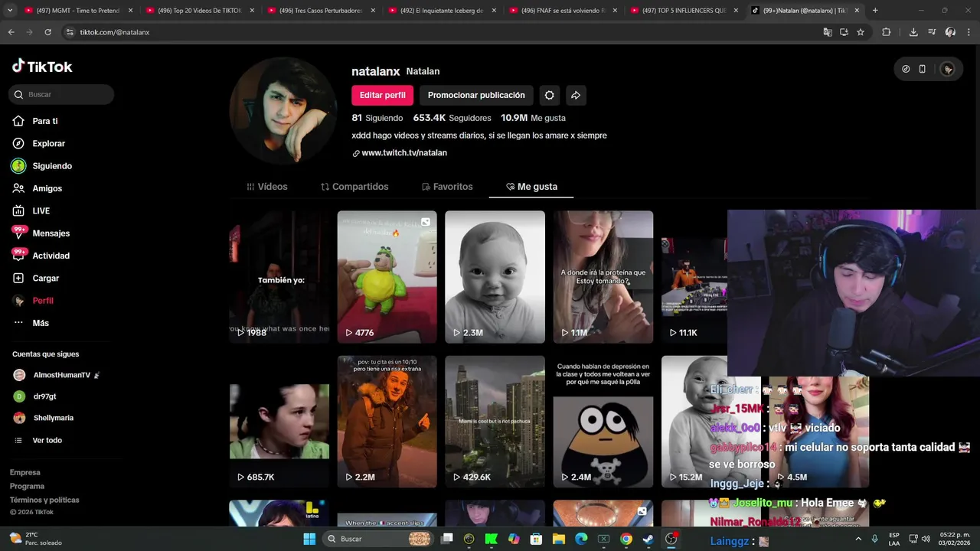Click the mobile phone icon in the top pill
The height and width of the screenshot is (551, 980).
(x=922, y=69)
